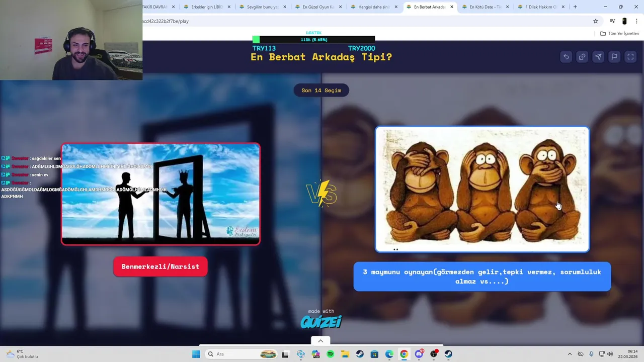Image resolution: width=644 pixels, height=362 pixels.
Task: Select the narcissist mirror image card
Action: (160, 194)
